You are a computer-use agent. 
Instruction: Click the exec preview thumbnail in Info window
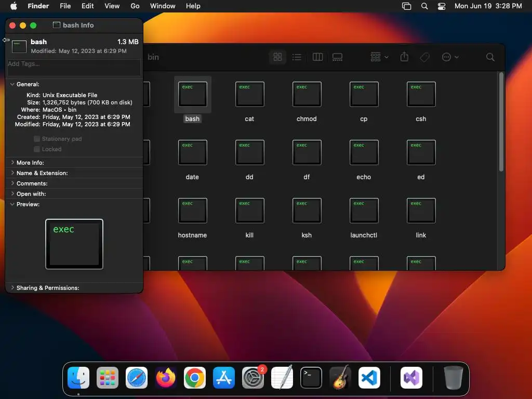[74, 244]
